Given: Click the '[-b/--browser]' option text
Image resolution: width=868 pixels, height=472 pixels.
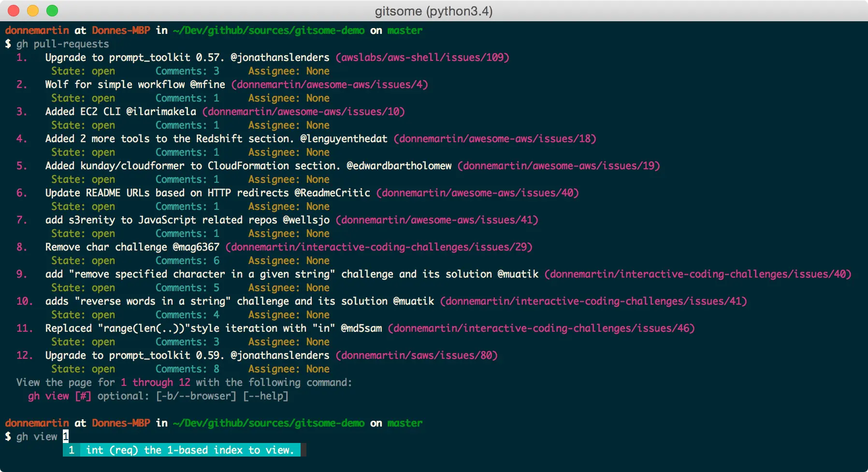Looking at the screenshot, I should (x=196, y=396).
